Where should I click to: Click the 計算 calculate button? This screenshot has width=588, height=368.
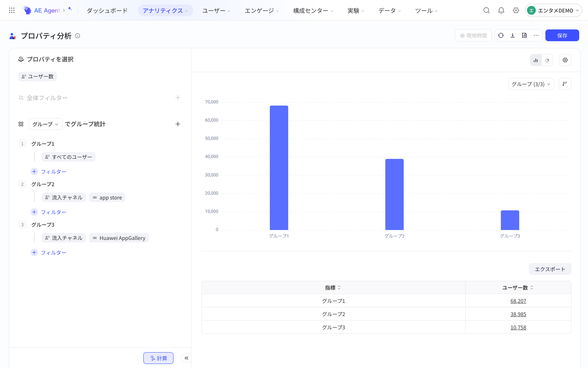point(158,358)
